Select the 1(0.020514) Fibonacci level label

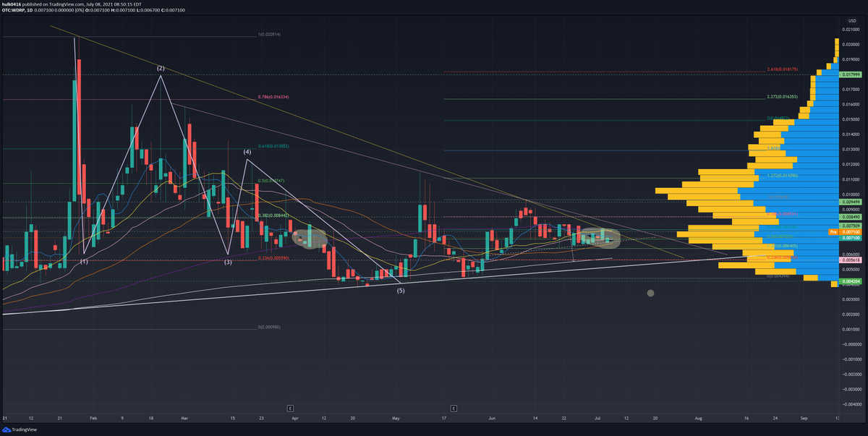coord(269,35)
